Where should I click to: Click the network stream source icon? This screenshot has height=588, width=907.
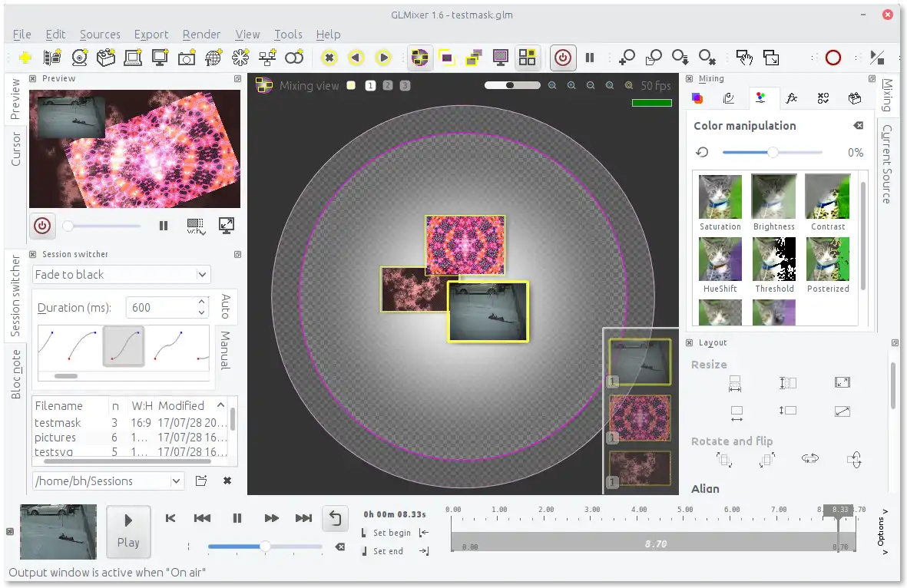tap(267, 58)
